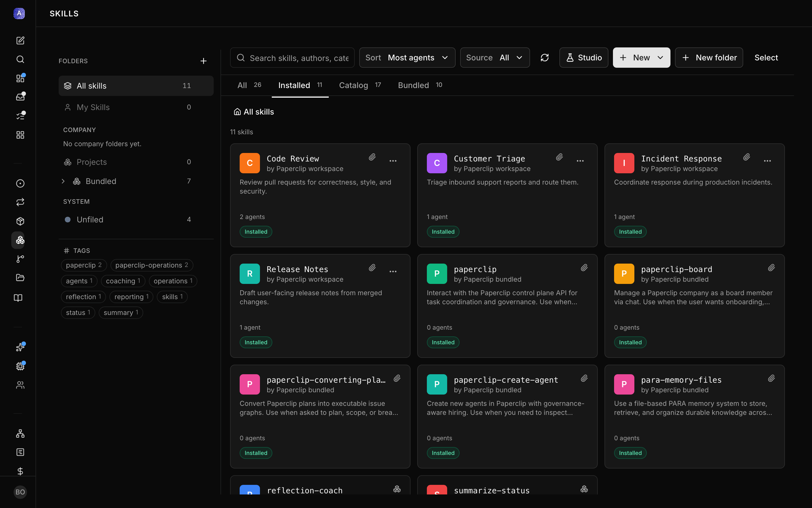Open the open-folder sidebar icon
Viewport: 812px width, 508px height.
coord(20,277)
